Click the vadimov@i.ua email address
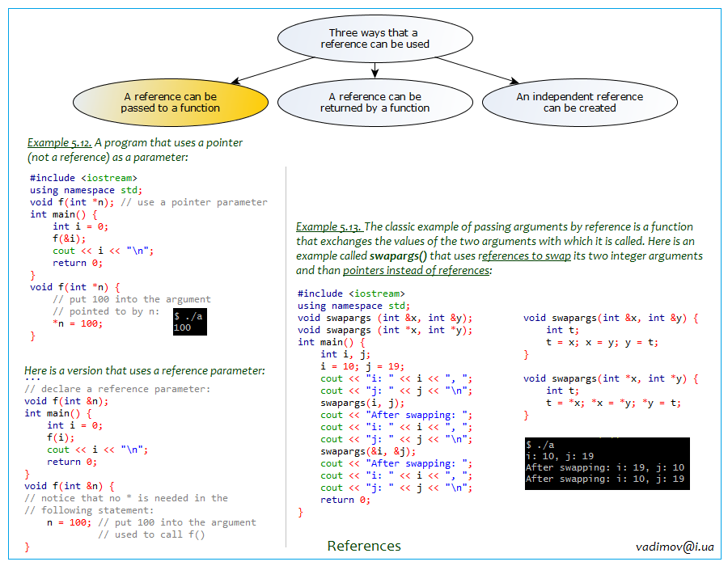The image size is (728, 566). coord(675,547)
